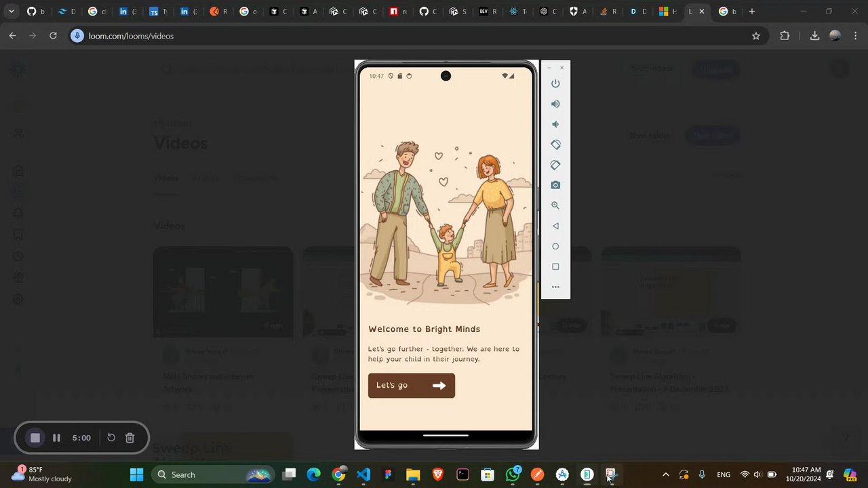Image resolution: width=868 pixels, height=488 pixels.
Task: Open WhatsApp from taskbar
Action: pyautogui.click(x=513, y=474)
